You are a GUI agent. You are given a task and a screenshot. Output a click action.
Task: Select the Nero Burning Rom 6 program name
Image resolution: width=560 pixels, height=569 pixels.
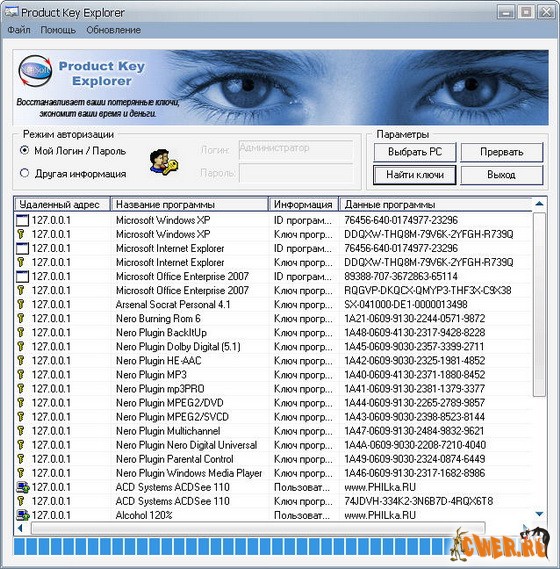tap(158, 319)
